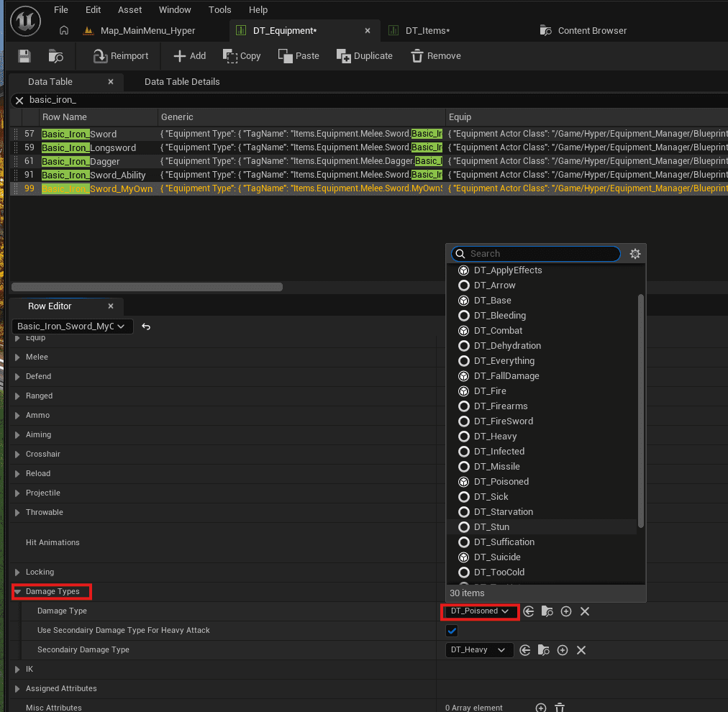The image size is (728, 712).
Task: Switch to the DT_Items tab
Action: click(x=427, y=31)
